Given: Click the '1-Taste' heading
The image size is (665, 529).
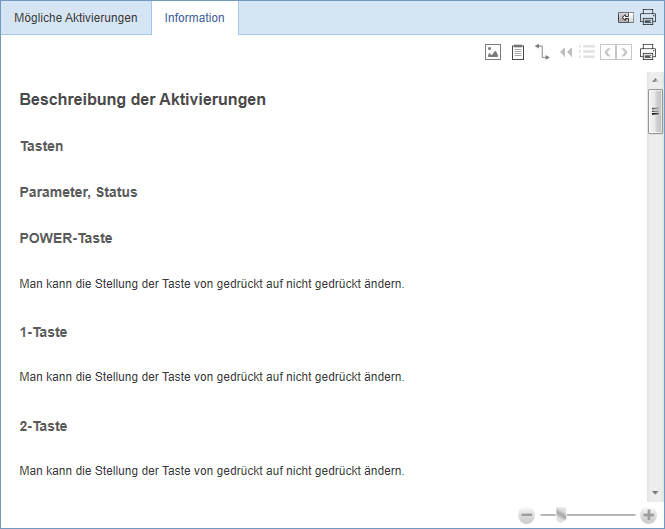Looking at the screenshot, I should tap(43, 332).
